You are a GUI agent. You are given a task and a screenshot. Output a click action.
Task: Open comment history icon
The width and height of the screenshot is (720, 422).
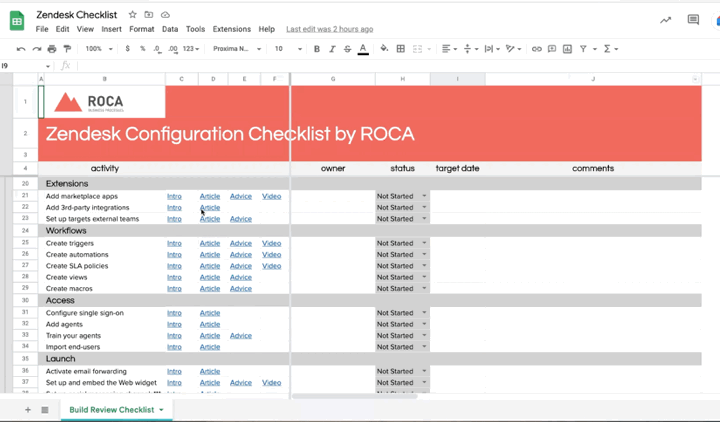693,20
